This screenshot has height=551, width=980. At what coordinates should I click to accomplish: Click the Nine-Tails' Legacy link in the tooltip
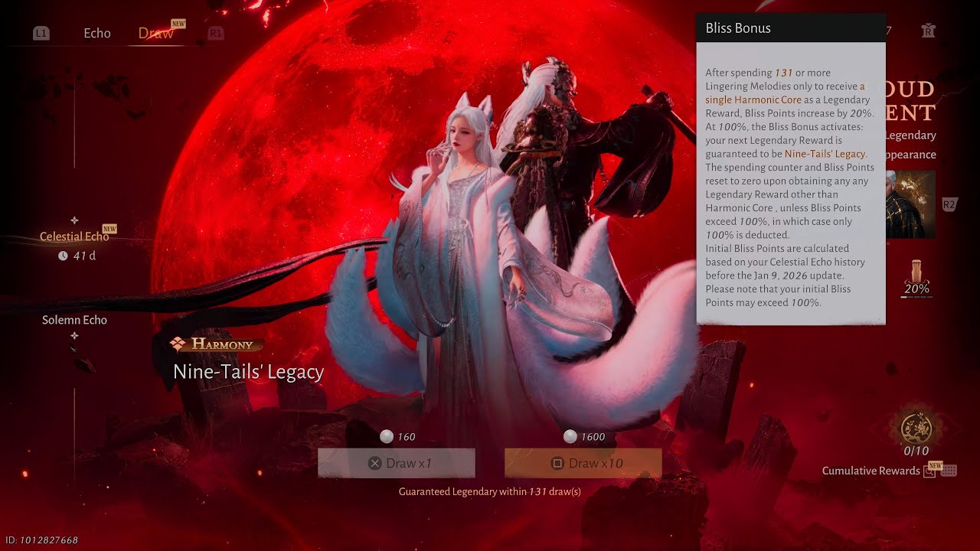coord(825,154)
